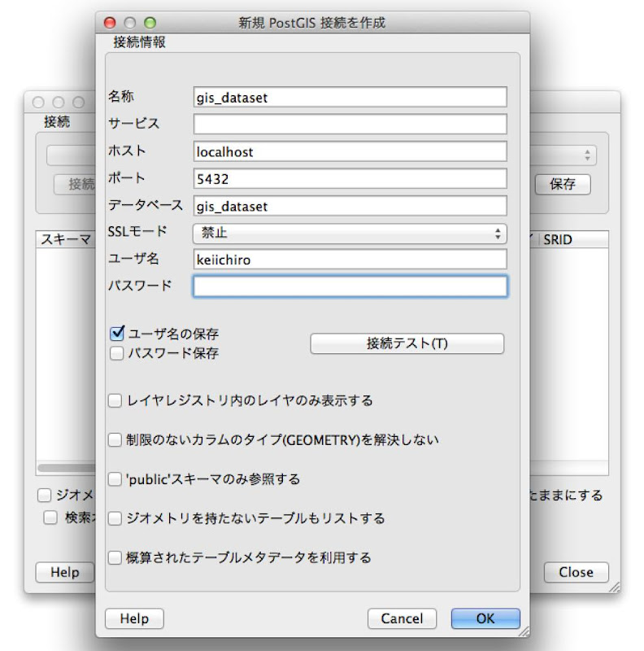Viewport: 644px width, 651px height.
Task: Uncheck the ユーザ名の保存 checkbox
Action: click(117, 334)
